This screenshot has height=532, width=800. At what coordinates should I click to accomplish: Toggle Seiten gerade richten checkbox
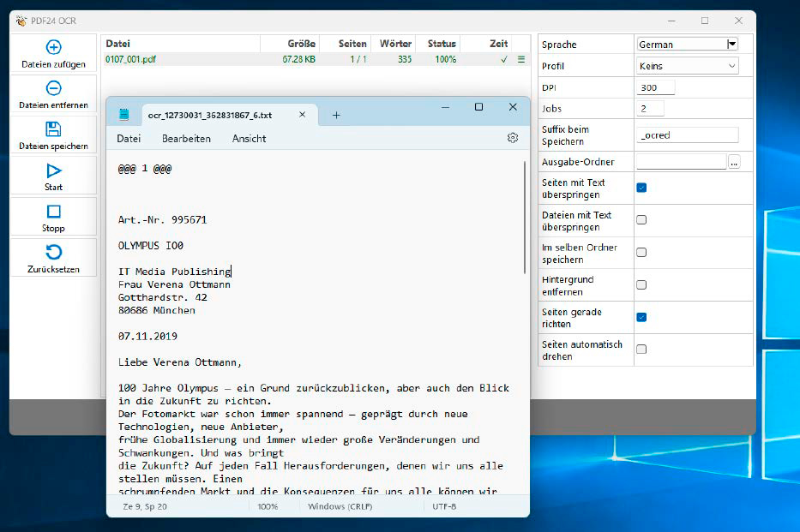[641, 317]
